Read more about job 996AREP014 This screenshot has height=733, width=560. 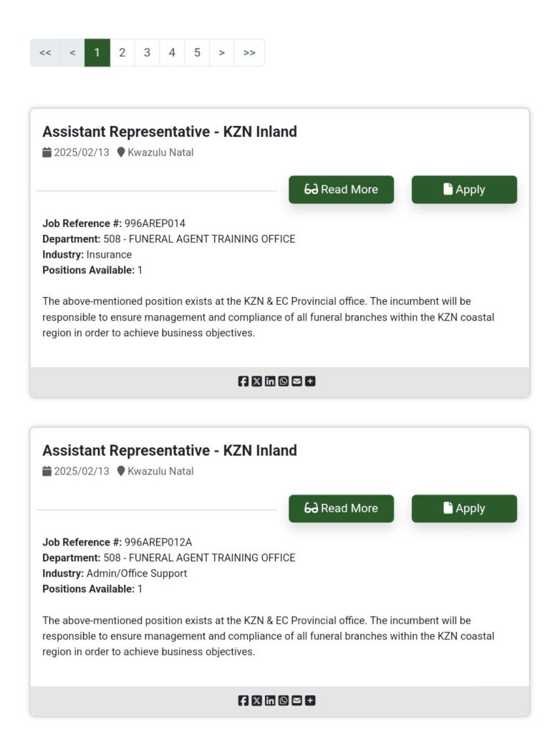(x=341, y=190)
